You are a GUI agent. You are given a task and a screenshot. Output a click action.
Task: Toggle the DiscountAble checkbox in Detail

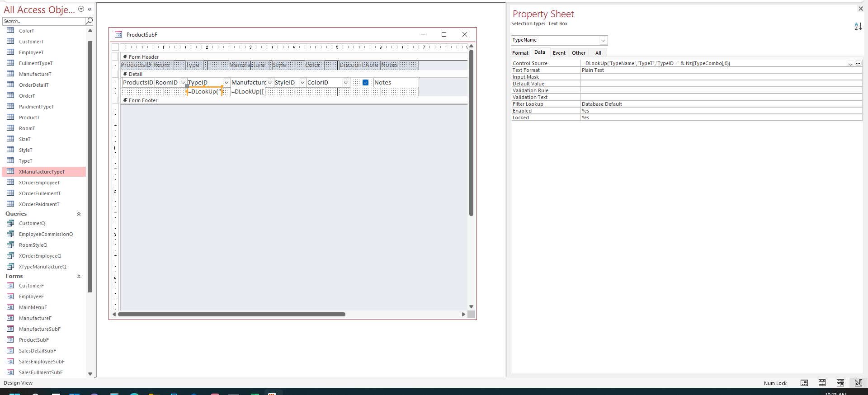tap(365, 83)
